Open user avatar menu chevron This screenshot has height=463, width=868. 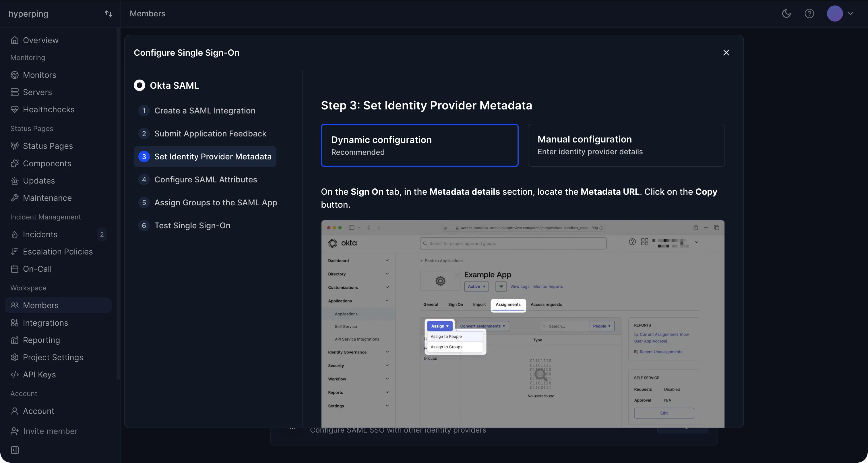coord(850,13)
